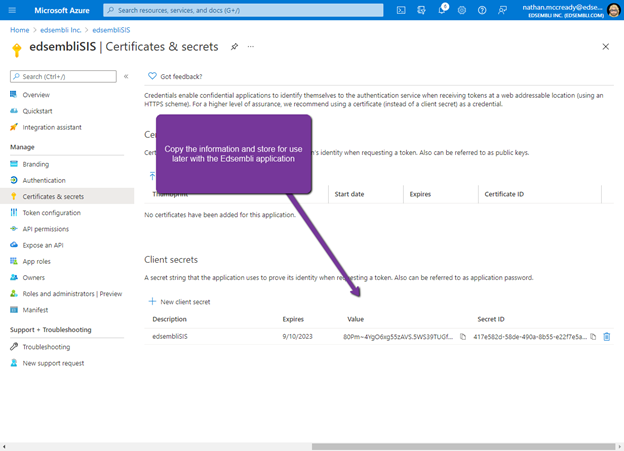Screen dimensions: 624x451
Task: Click the Description column header
Action: (170, 319)
